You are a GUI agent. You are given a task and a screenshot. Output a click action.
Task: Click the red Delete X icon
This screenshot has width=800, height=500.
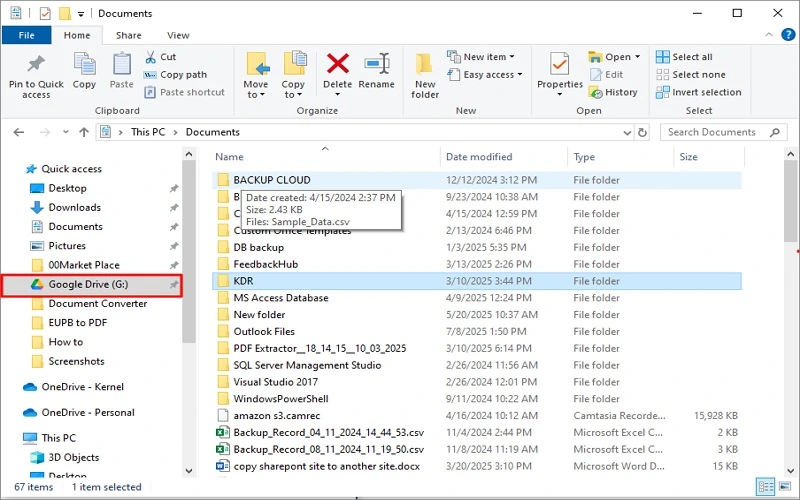point(338,64)
